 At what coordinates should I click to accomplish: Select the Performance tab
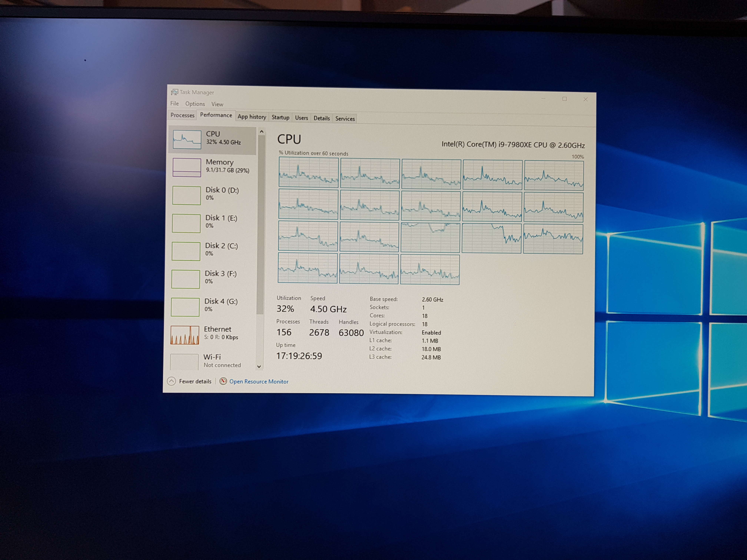click(216, 115)
